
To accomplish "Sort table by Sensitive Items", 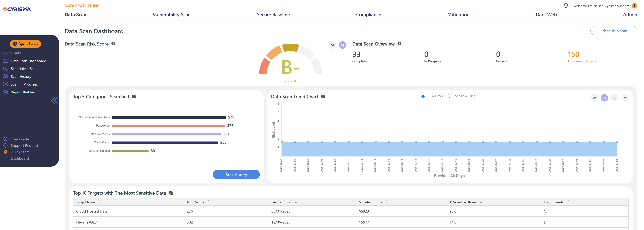I will [x=387, y=202].
